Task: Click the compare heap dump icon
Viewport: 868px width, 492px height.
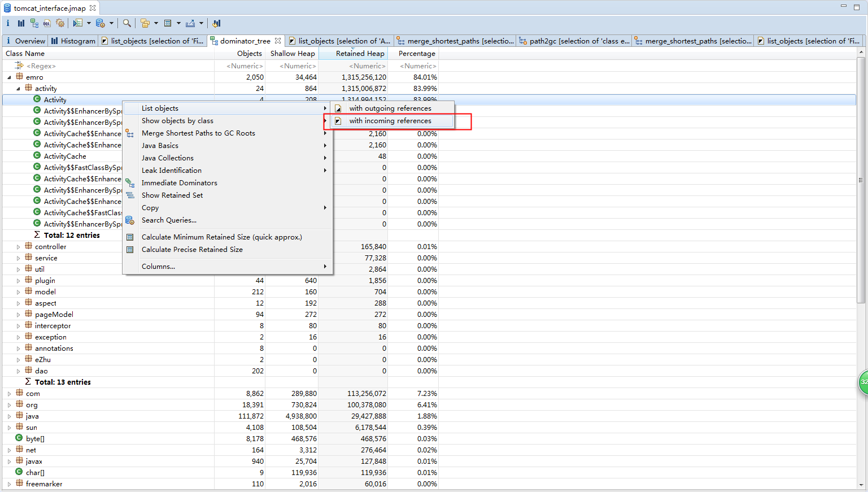Action: [x=216, y=23]
